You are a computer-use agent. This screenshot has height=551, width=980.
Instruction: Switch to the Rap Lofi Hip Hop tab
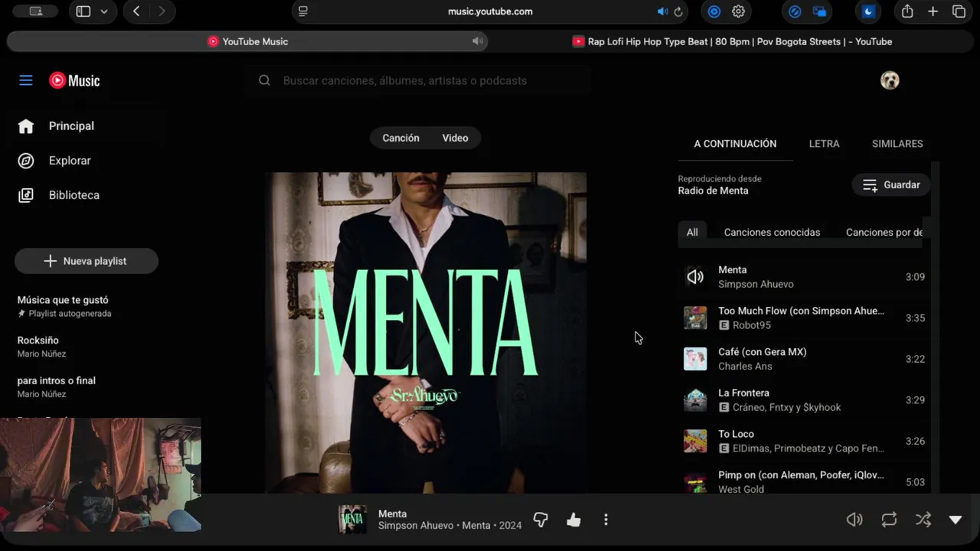[732, 41]
